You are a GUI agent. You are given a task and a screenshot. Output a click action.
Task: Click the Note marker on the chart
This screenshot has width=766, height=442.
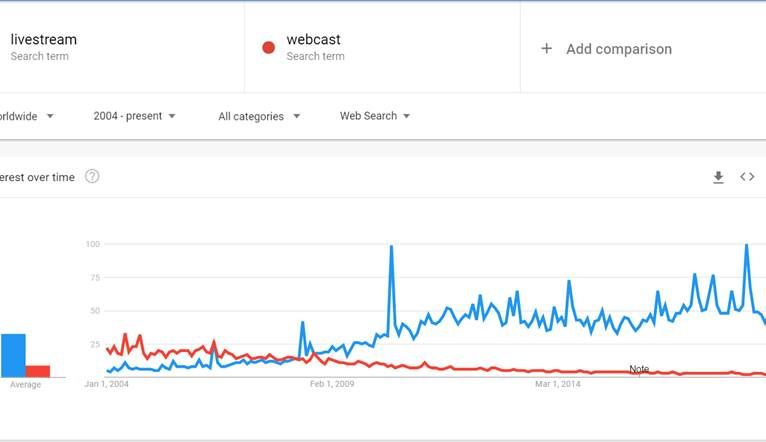pyautogui.click(x=639, y=369)
